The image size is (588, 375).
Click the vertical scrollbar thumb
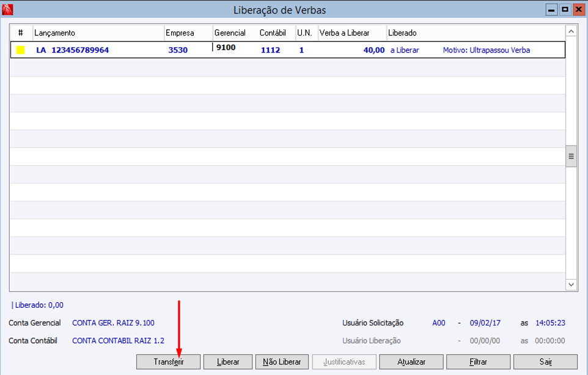(571, 156)
